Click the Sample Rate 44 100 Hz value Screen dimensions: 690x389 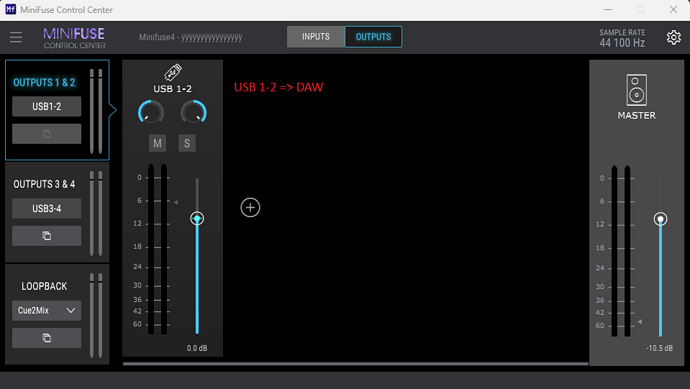tap(622, 43)
